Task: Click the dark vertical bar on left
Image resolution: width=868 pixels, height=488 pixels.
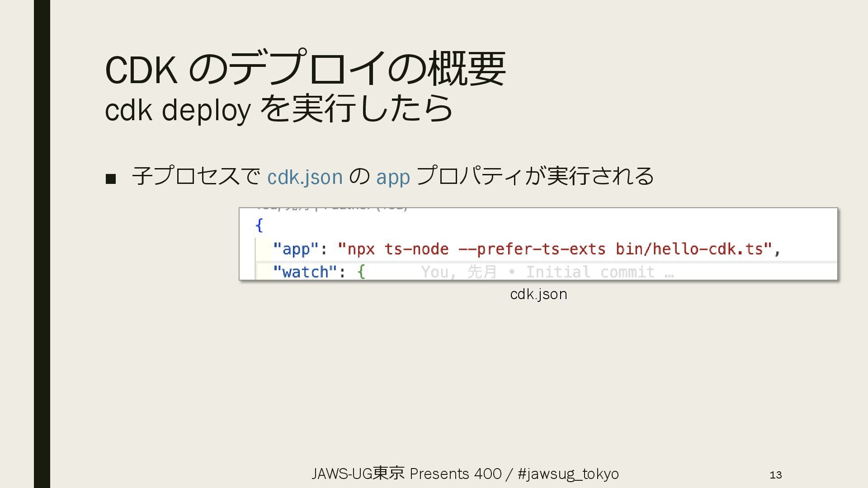Action: tap(42, 244)
